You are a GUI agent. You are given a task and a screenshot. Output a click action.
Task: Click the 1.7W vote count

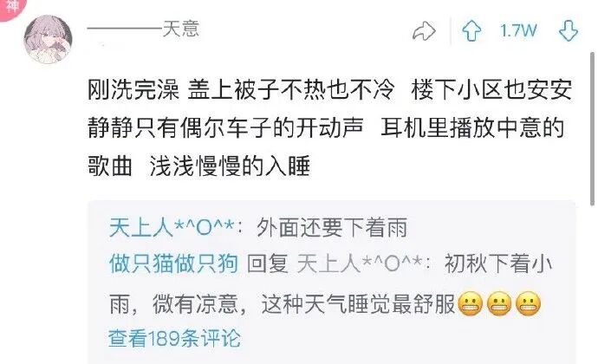click(518, 30)
